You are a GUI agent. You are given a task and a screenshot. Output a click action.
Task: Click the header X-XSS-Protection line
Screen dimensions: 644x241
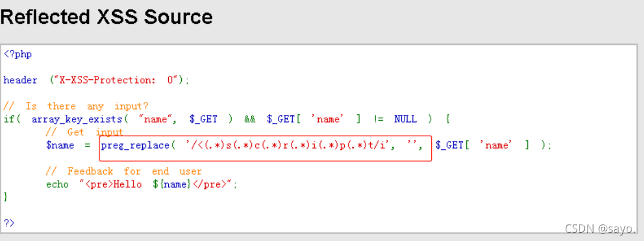(97, 80)
